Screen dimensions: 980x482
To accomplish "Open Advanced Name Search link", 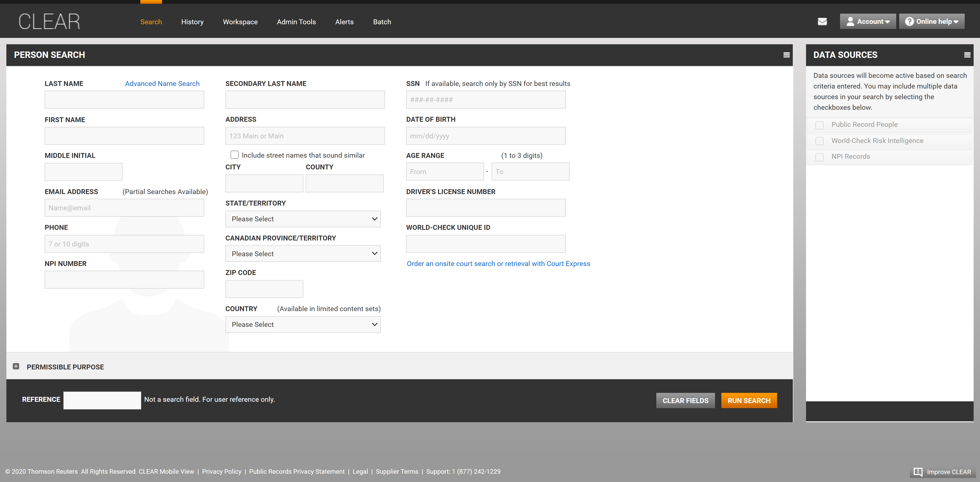I will (162, 83).
